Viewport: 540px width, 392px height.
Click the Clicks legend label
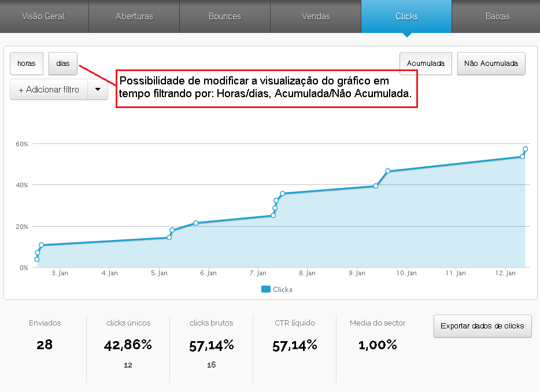[283, 289]
